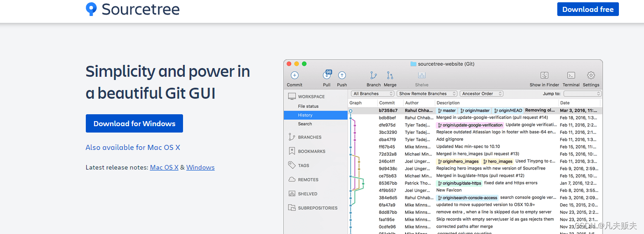Open the Settings gear icon
644x234 pixels.
[591, 75]
